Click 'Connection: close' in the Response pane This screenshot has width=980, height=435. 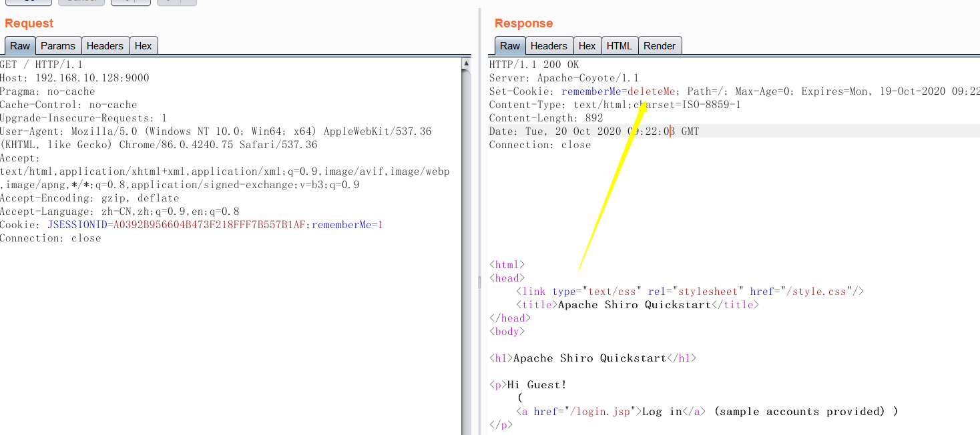click(x=540, y=145)
